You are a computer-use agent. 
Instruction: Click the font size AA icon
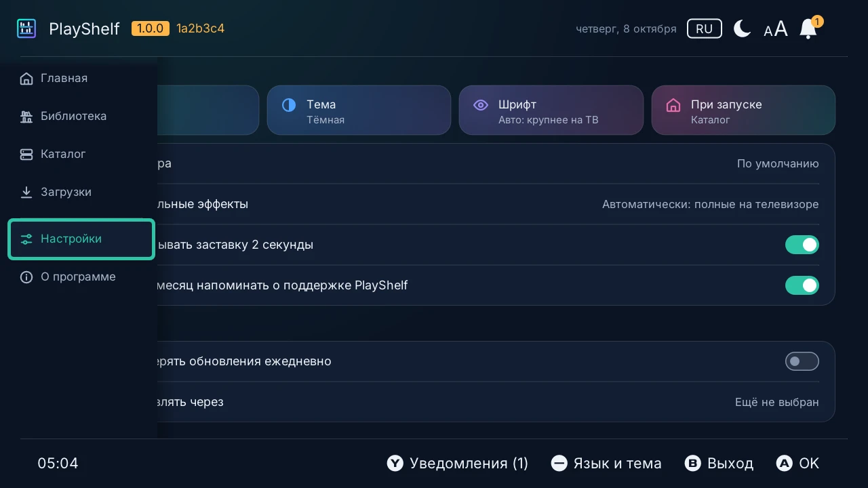pos(776,29)
